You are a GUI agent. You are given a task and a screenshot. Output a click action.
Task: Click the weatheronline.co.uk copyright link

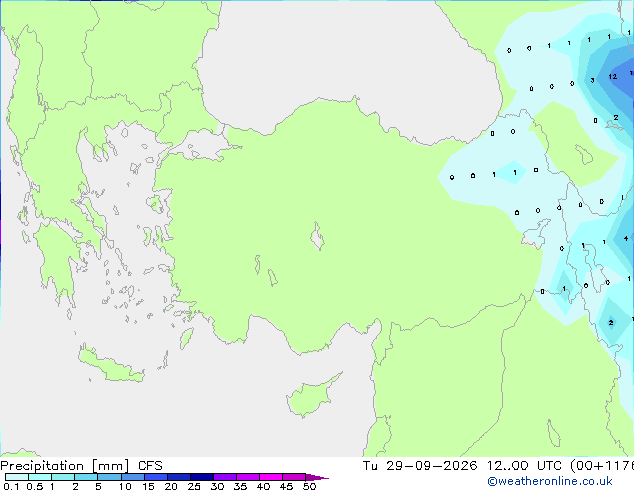pos(550,481)
